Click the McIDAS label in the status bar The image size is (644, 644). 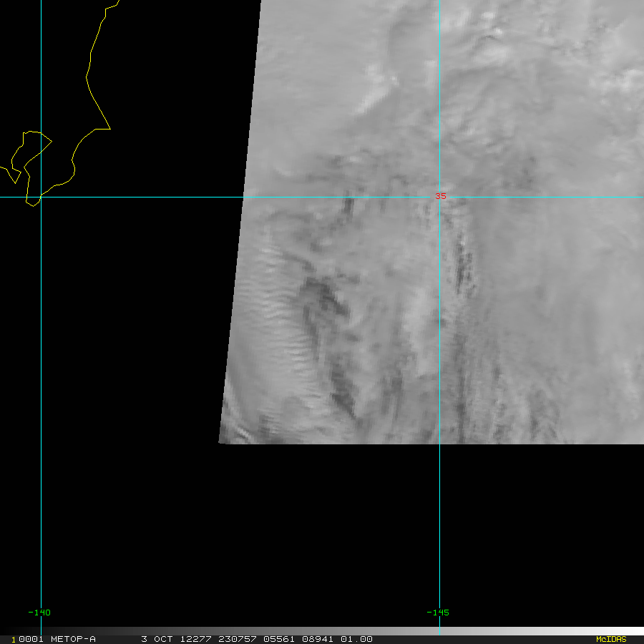point(610,639)
